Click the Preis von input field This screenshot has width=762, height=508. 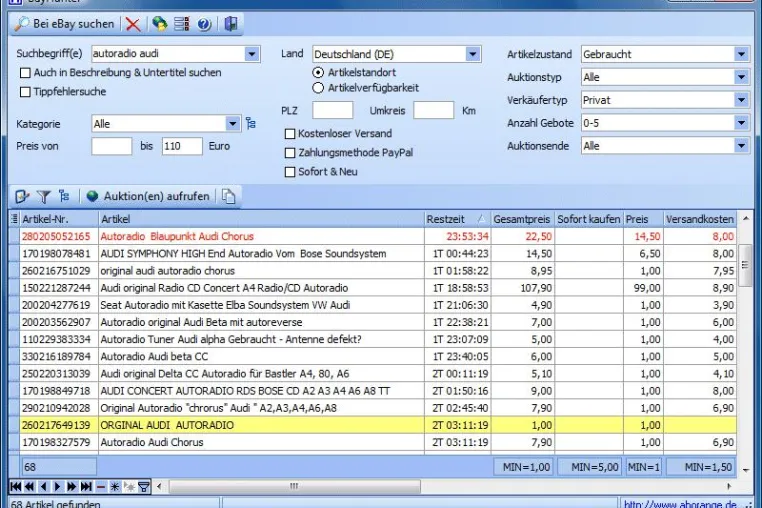pos(112,146)
